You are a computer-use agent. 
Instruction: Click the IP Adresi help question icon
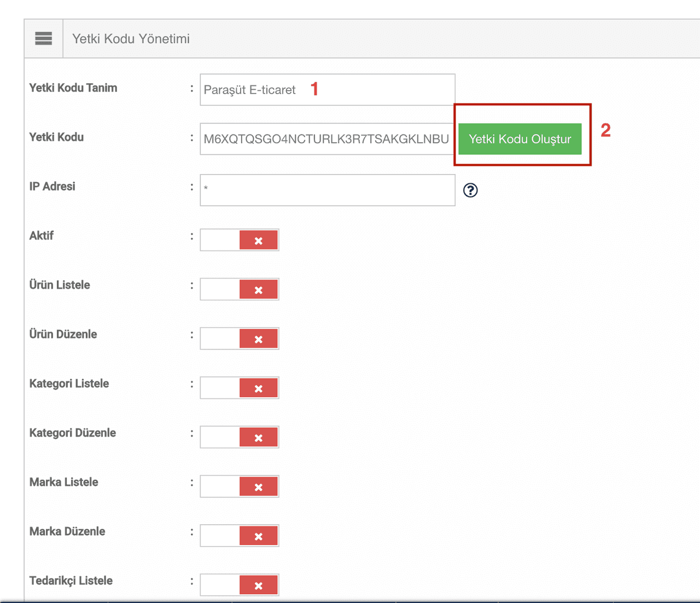click(x=470, y=190)
